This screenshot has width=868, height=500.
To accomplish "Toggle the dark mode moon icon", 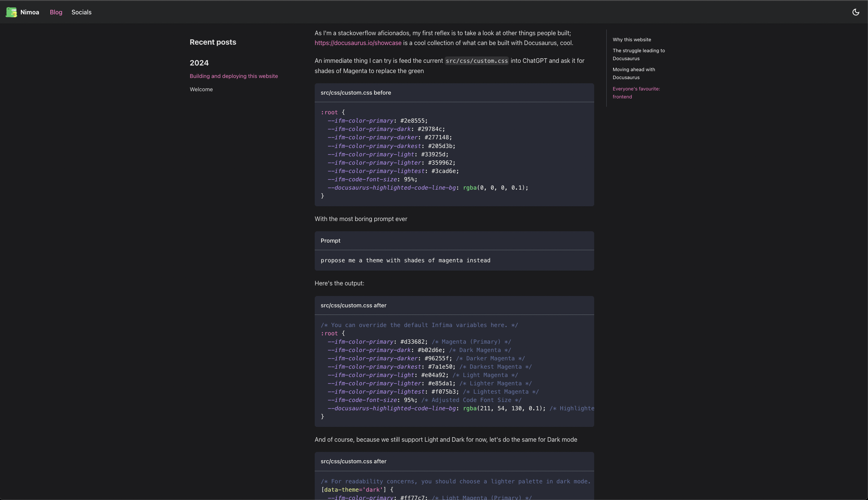I will coord(856,12).
